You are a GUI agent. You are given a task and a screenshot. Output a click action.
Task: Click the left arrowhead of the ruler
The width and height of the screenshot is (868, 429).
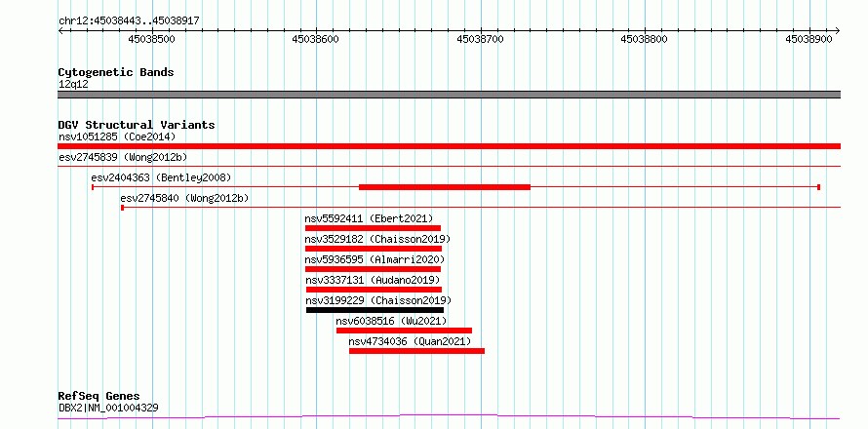pos(60,30)
